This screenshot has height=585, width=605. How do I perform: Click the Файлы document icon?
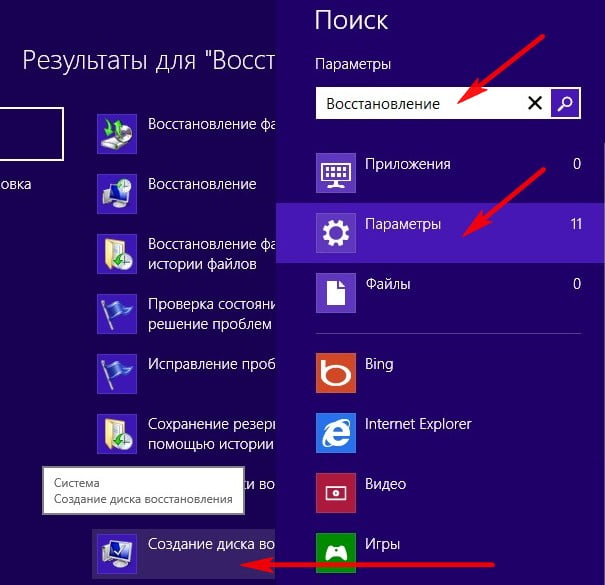click(335, 293)
